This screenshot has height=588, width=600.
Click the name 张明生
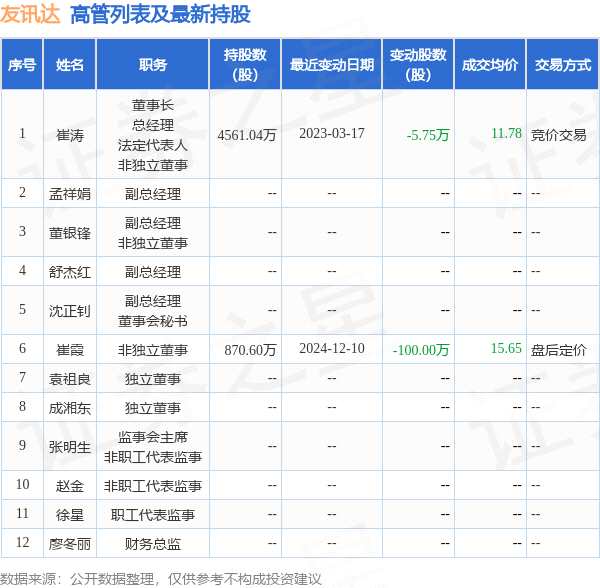click(70, 447)
